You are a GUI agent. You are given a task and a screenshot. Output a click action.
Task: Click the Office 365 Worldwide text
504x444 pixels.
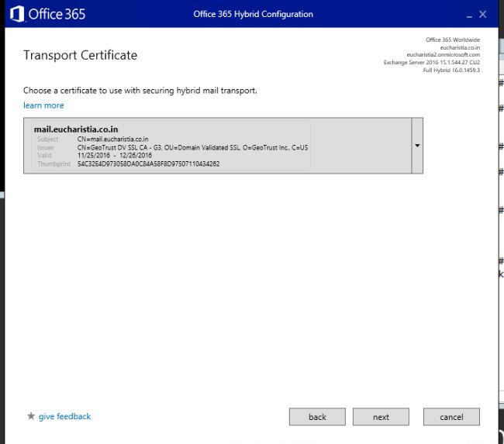coord(453,40)
